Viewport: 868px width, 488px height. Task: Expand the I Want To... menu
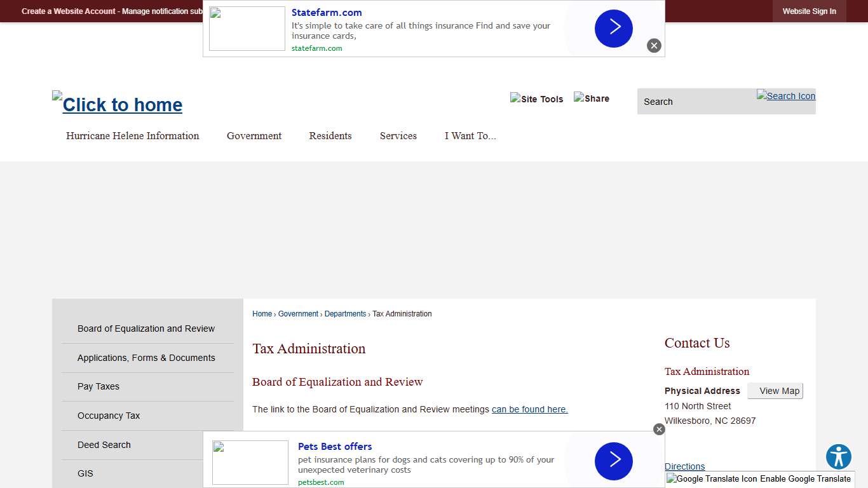tap(470, 136)
